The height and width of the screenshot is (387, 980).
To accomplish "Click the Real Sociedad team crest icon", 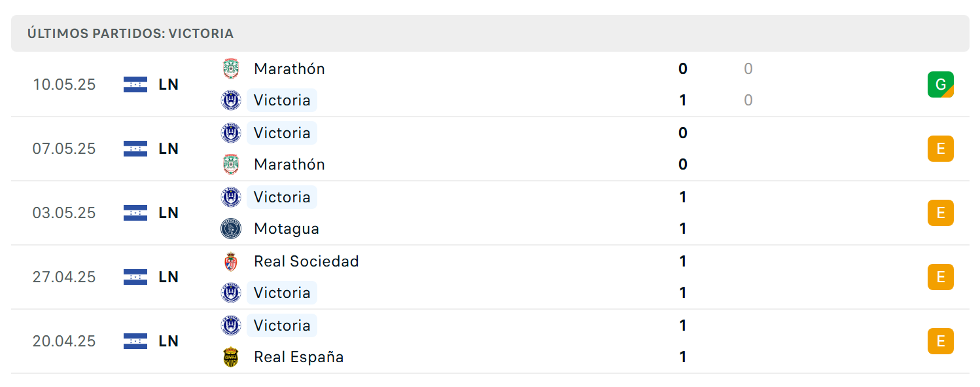I will (x=231, y=261).
